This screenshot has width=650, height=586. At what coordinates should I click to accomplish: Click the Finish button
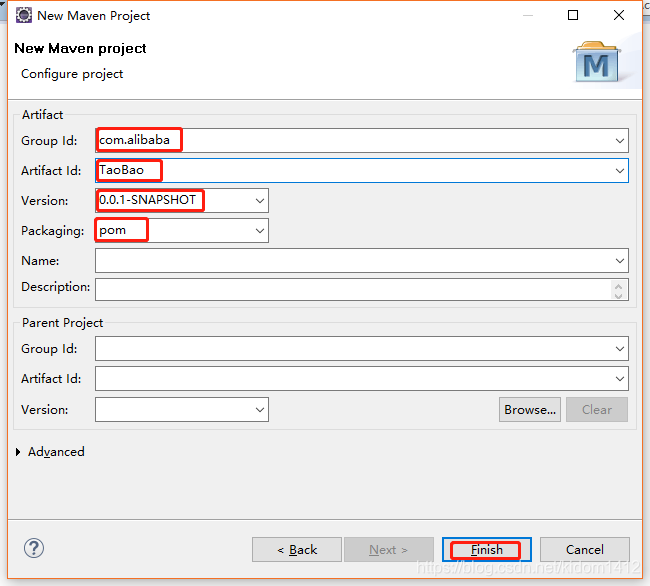click(487, 550)
